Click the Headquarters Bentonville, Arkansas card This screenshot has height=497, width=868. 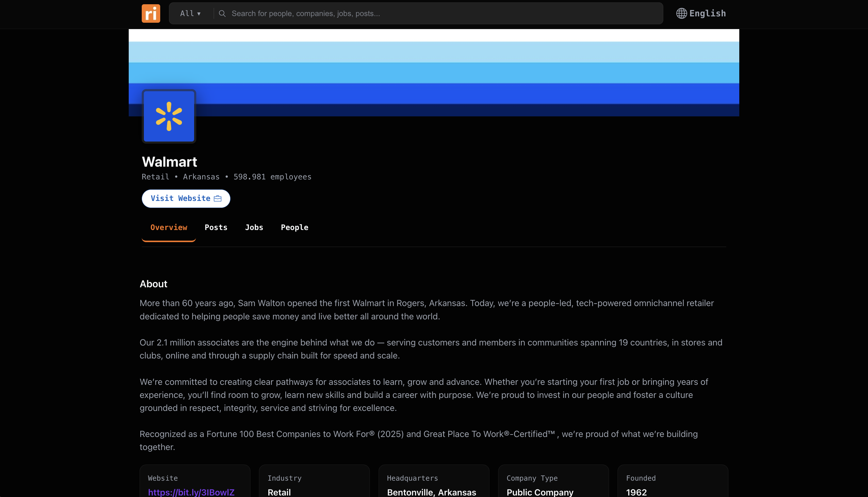tap(433, 484)
